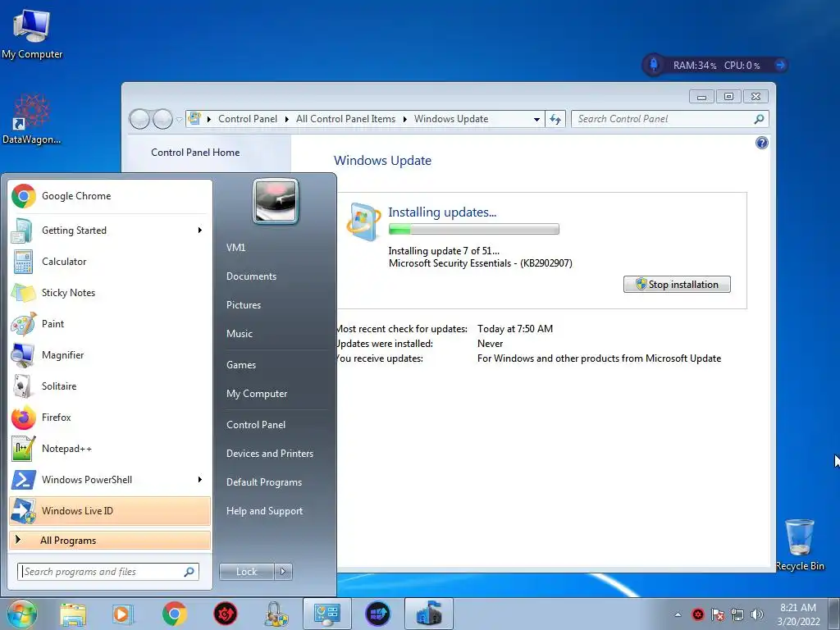
Task: Launch Calculator from the Start menu
Action: pyautogui.click(x=110, y=262)
